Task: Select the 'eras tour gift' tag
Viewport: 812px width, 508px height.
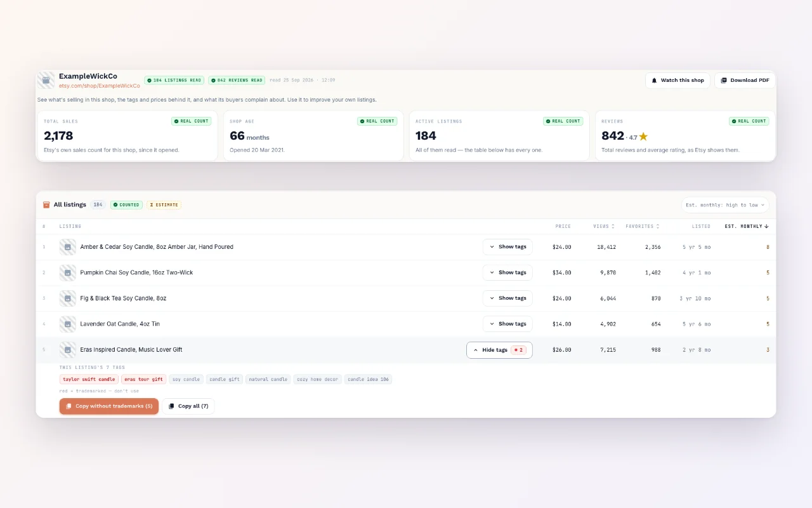Action: tap(143, 379)
